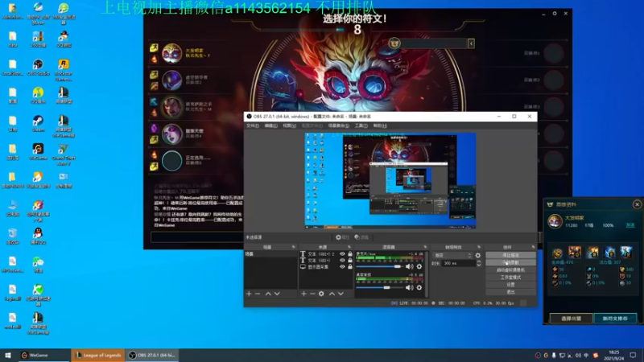
Task: Remove the selected scene with the minus icon
Action: 258,294
